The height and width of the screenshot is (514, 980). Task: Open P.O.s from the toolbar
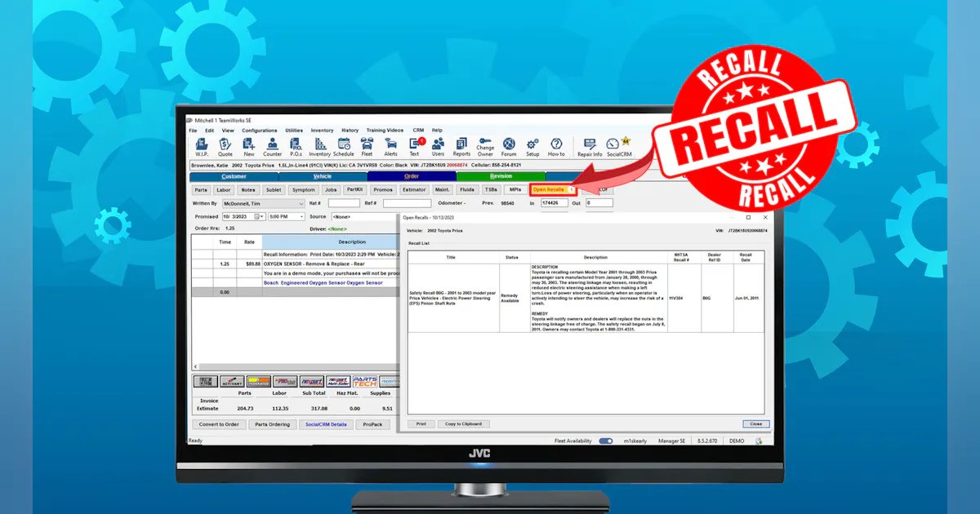296,147
